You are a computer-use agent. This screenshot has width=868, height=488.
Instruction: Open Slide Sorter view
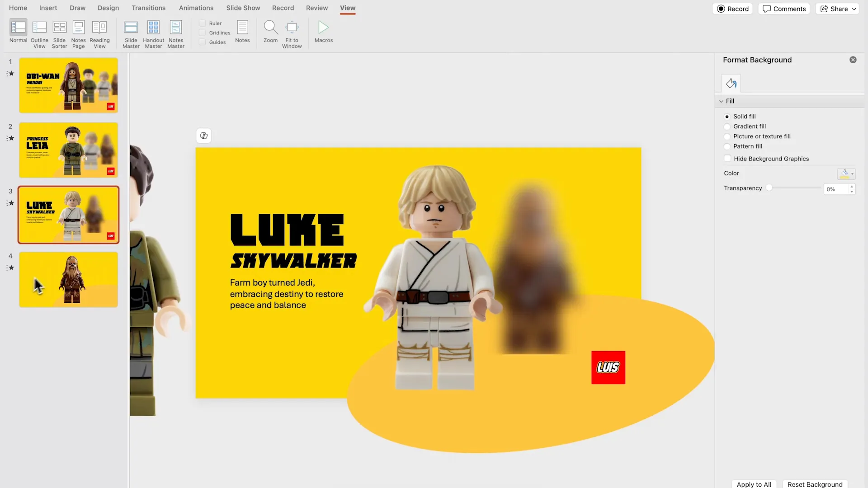coord(59,34)
